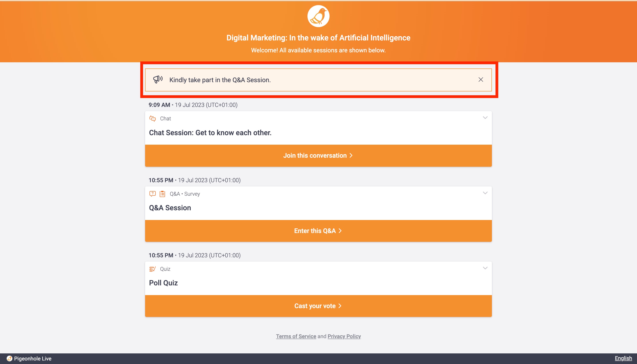Click the megaphone announcement icon
637x364 pixels.
pos(158,80)
